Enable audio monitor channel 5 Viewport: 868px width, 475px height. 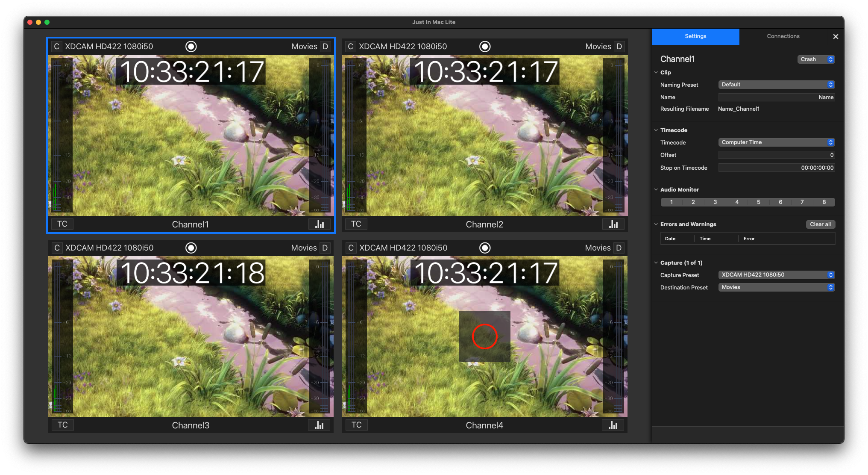[x=759, y=202]
